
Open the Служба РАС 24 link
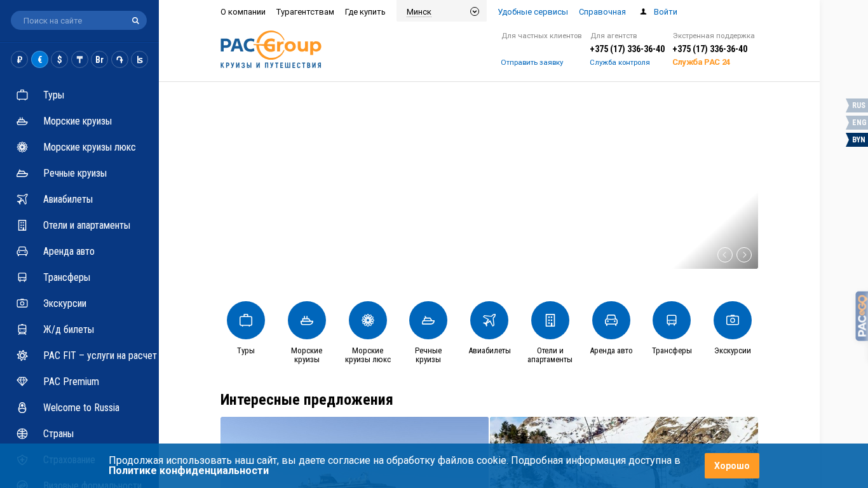point(701,62)
